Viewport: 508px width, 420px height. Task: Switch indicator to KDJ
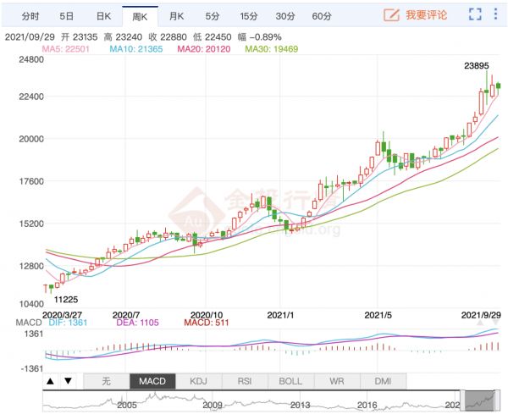coord(200,381)
